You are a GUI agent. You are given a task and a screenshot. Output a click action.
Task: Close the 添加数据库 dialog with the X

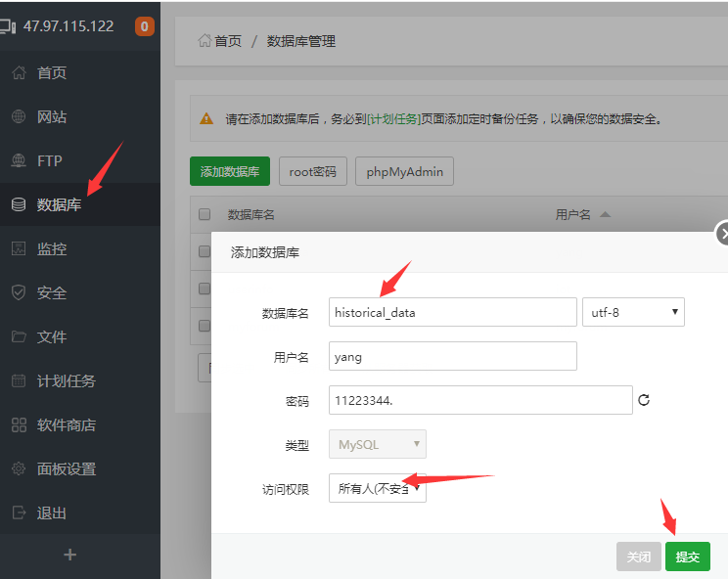click(x=722, y=234)
